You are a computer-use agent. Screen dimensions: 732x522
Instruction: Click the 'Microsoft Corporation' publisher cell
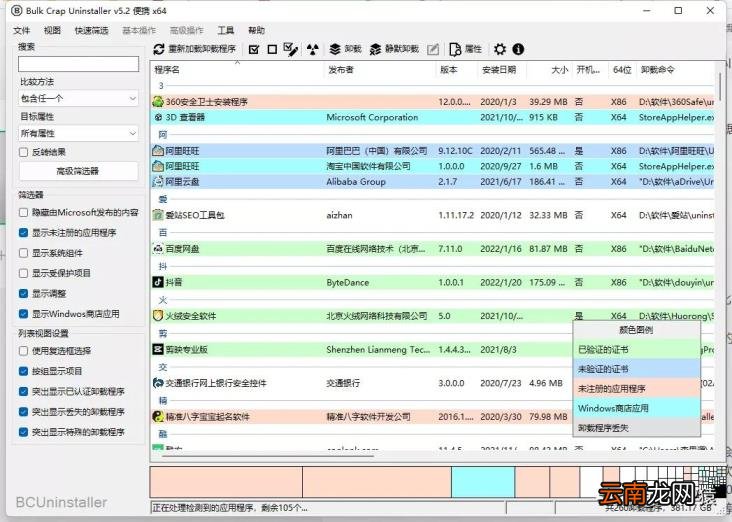372,117
